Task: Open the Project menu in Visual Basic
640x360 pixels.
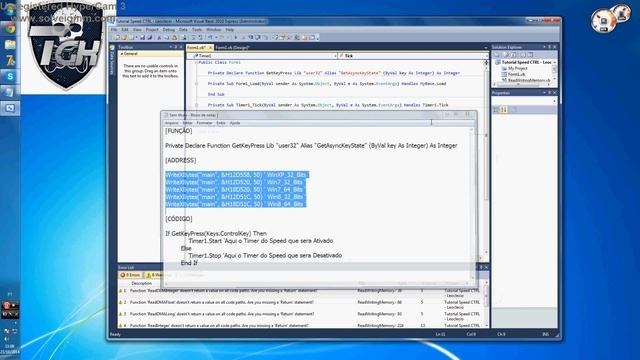Action: pyautogui.click(x=151, y=30)
